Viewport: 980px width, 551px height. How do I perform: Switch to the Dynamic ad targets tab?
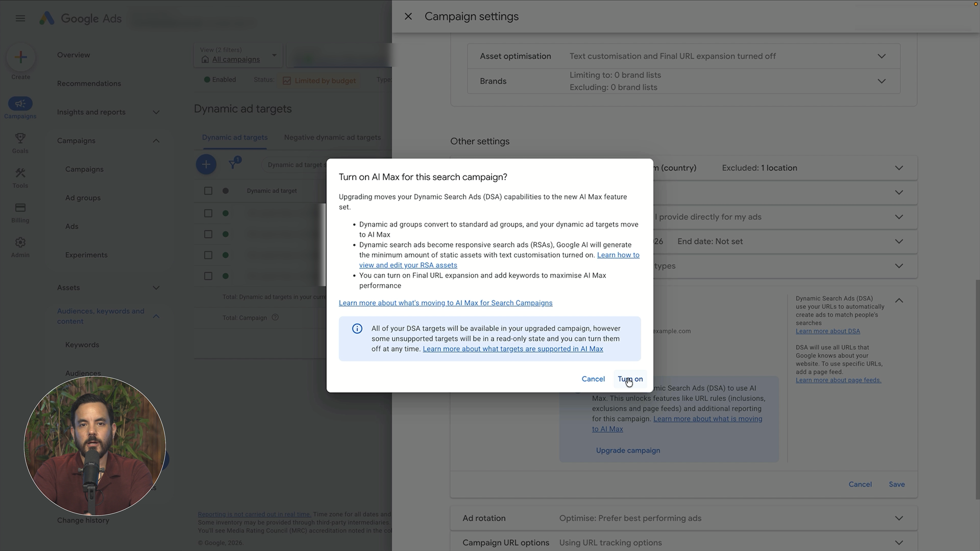coord(235,138)
